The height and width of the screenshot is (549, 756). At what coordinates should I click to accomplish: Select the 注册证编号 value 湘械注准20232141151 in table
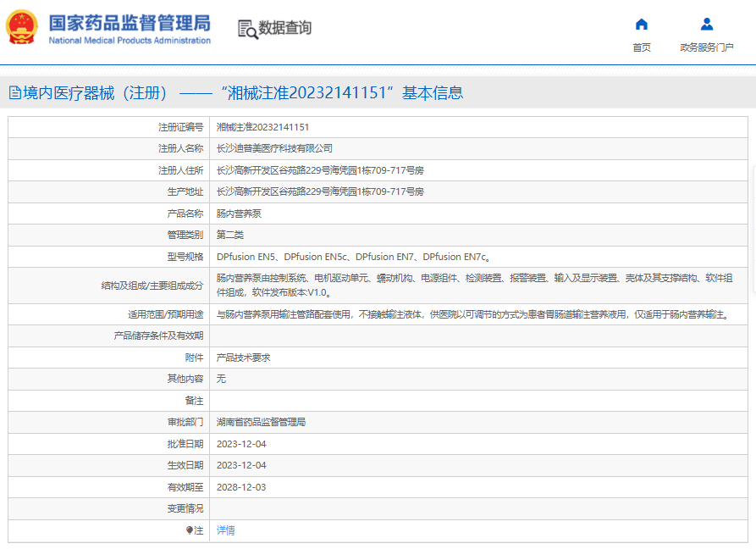tap(262, 127)
